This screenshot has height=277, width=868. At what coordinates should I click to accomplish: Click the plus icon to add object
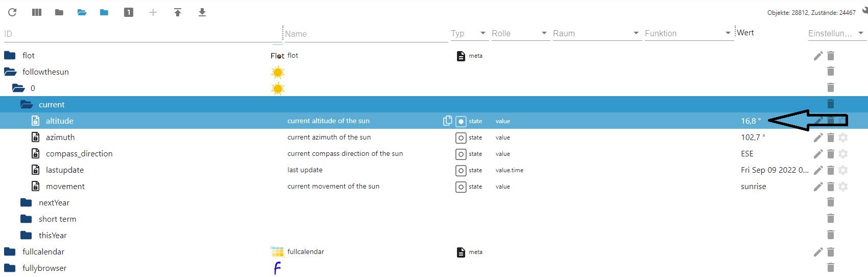point(153,12)
